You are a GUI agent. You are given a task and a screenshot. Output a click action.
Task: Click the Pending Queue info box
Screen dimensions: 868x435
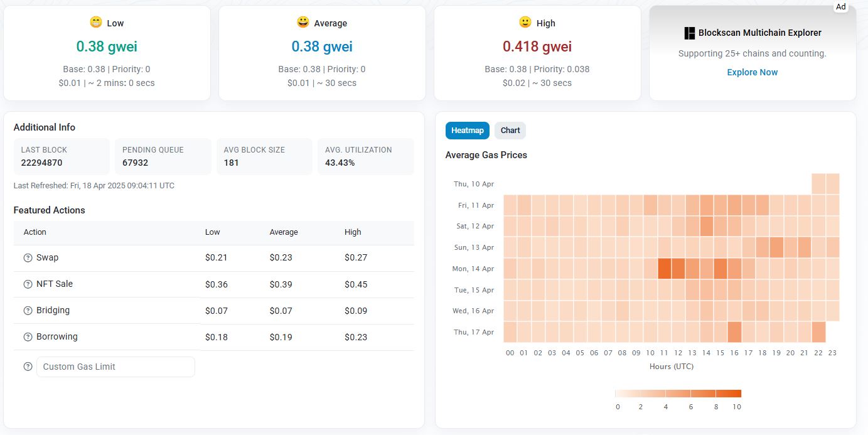163,156
